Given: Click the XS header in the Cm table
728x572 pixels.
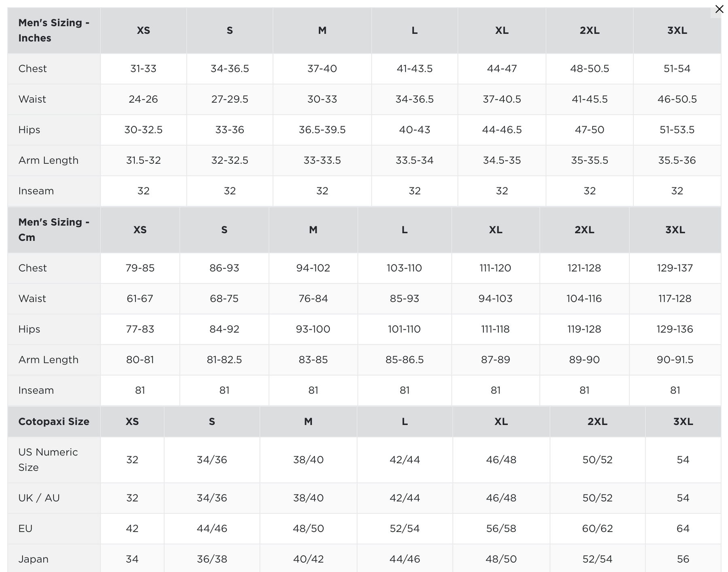Looking at the screenshot, I should point(140,230).
